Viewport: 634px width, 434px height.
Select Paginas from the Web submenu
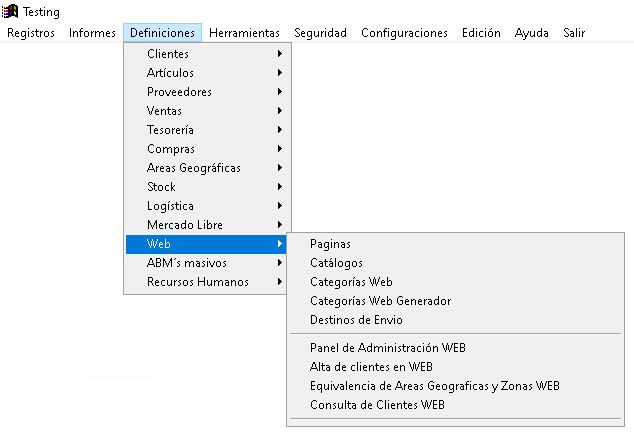(x=330, y=244)
